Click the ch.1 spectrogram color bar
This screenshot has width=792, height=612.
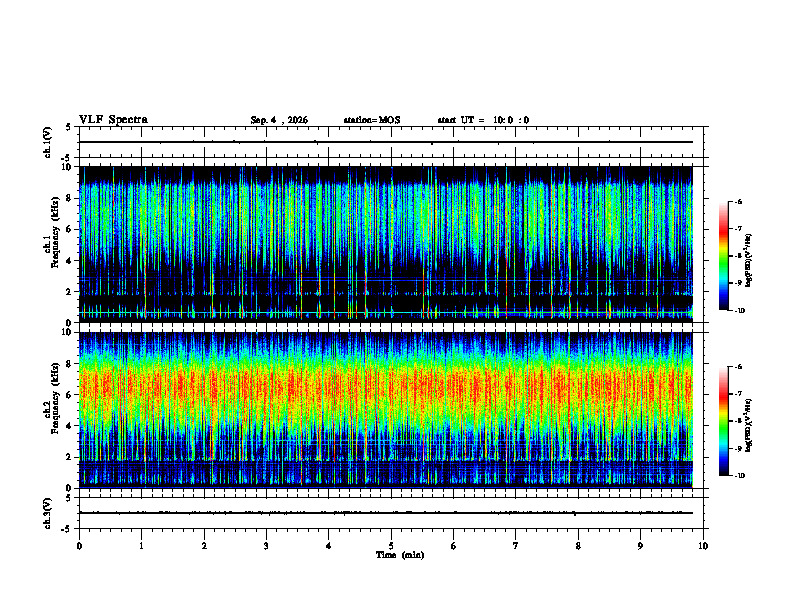click(724, 256)
